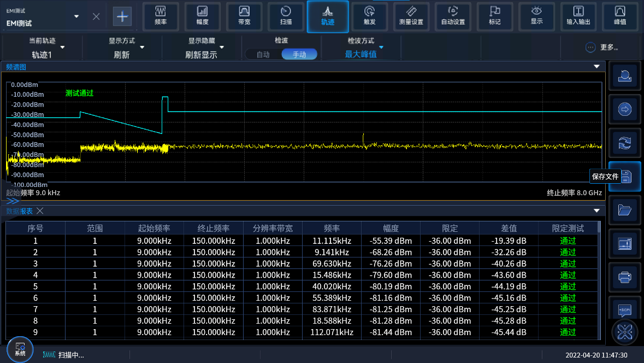Open the frequency (频率) menu
Viewport: 644px width, 363px height.
[x=161, y=16]
